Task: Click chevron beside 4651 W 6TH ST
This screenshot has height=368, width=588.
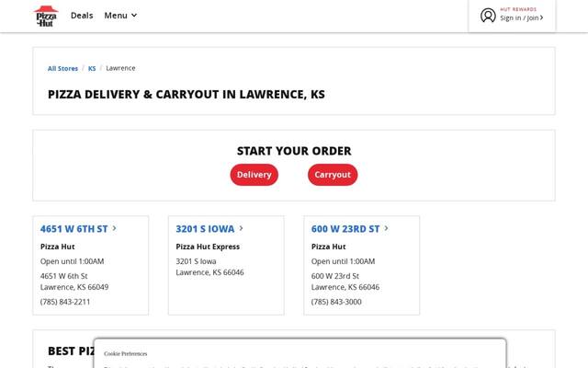Action: (x=114, y=228)
